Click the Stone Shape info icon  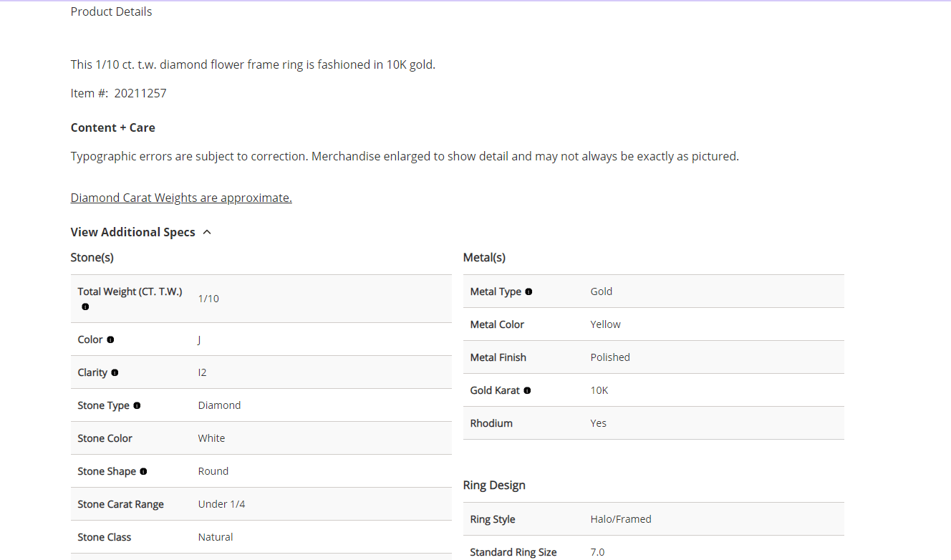tap(143, 471)
